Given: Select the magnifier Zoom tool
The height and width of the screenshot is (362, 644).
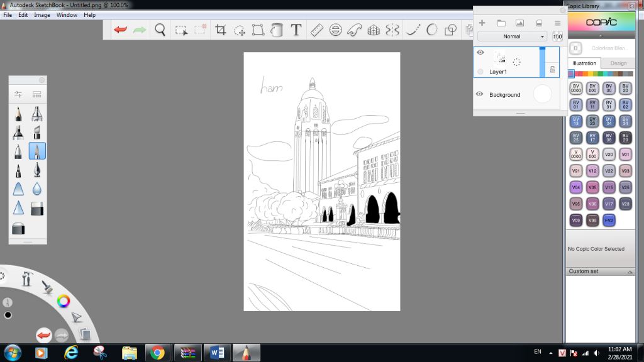Looking at the screenshot, I should tap(160, 30).
